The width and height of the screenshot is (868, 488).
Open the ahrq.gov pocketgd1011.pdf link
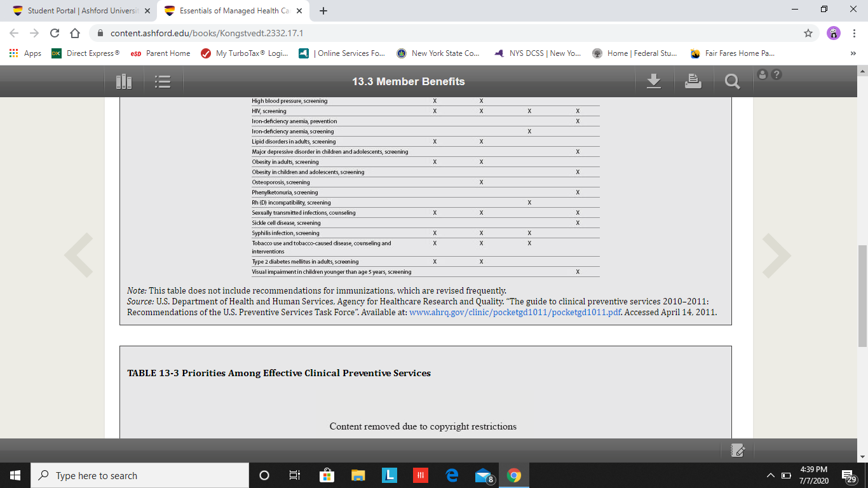pyautogui.click(x=515, y=312)
